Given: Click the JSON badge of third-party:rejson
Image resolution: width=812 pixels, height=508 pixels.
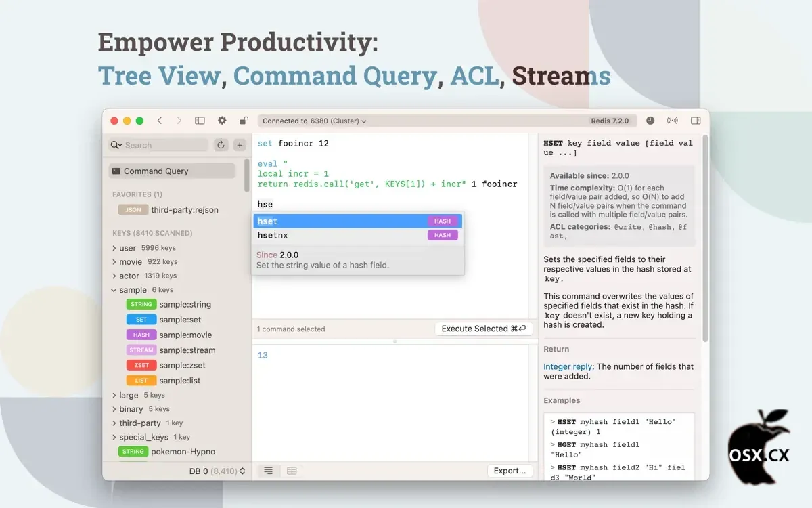Looking at the screenshot, I should coord(133,210).
